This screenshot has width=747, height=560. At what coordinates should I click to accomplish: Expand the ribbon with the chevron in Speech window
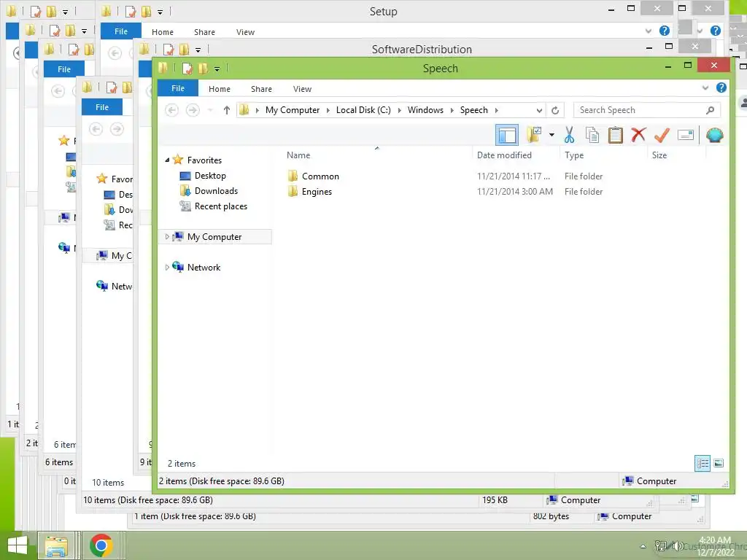click(705, 87)
